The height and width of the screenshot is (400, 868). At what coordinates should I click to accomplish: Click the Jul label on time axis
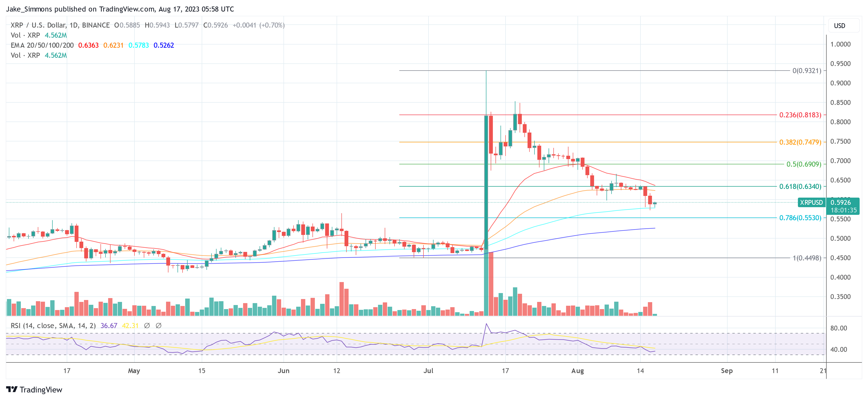(x=428, y=371)
